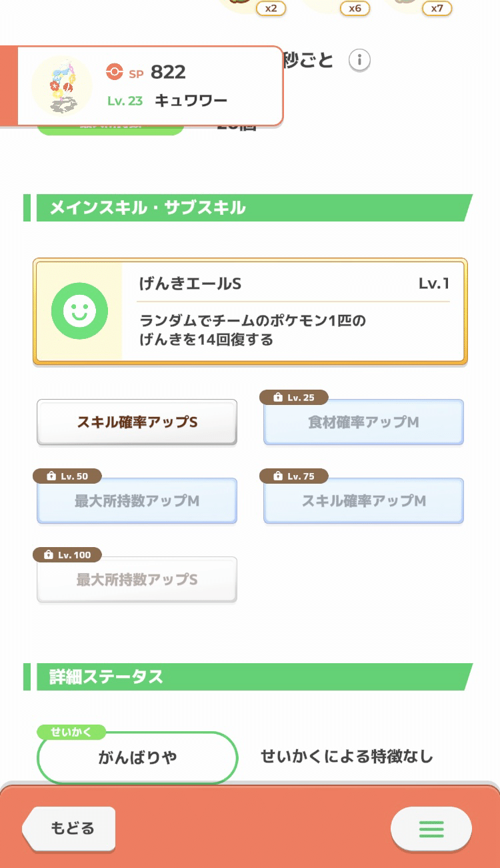Tap the Lv.25 unlock badge on 食材確率アップM
The height and width of the screenshot is (868, 500).
pyautogui.click(x=293, y=397)
